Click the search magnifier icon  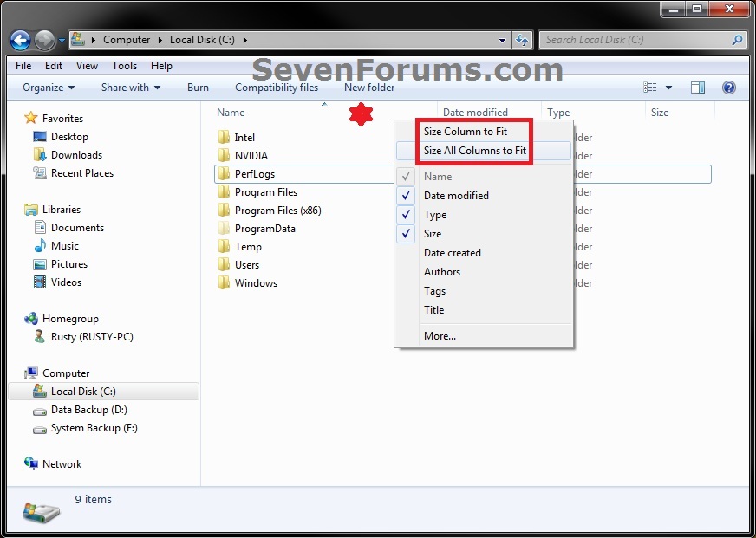pyautogui.click(x=736, y=40)
